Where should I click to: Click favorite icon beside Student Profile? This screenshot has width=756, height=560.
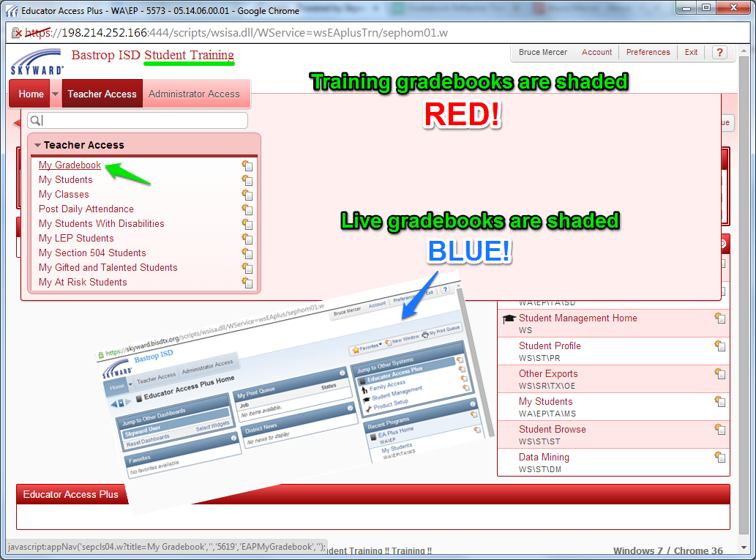720,346
